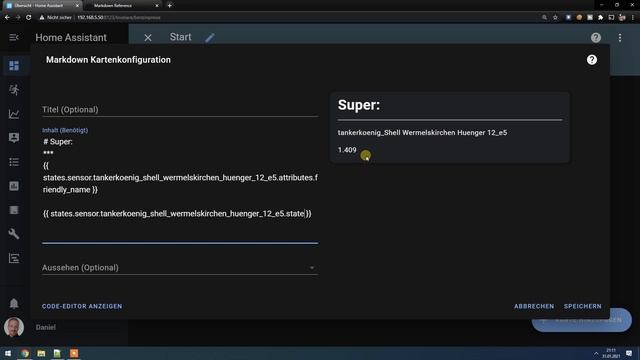
Task: Close dashboard edit mode with X
Action: pos(148,38)
